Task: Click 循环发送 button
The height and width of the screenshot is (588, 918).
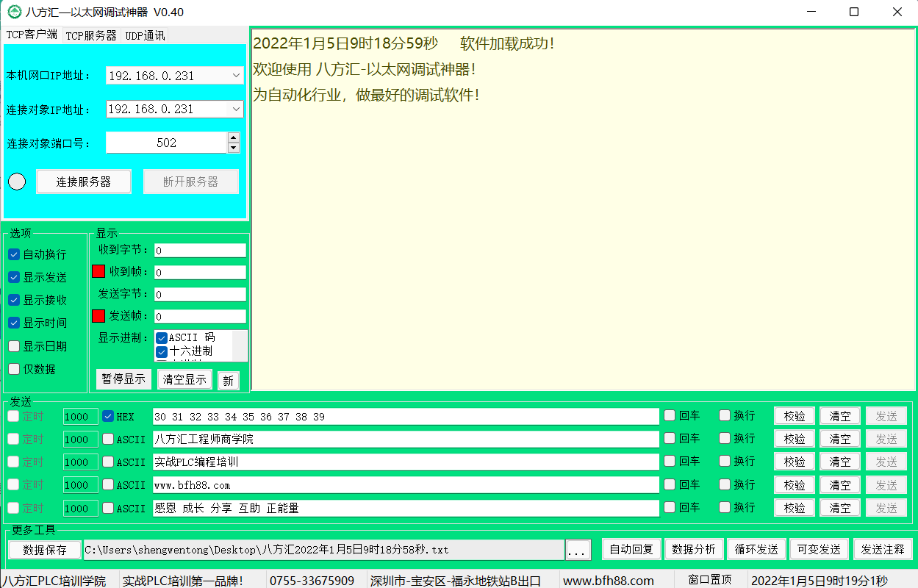Action: (x=756, y=549)
